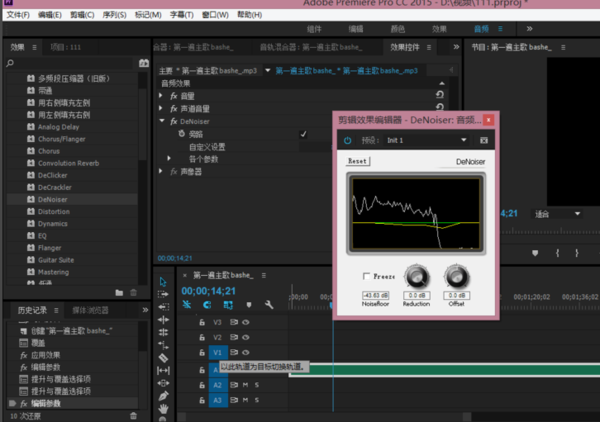Select the DeClicker effect in list
The width and height of the screenshot is (600, 422).
click(x=52, y=175)
